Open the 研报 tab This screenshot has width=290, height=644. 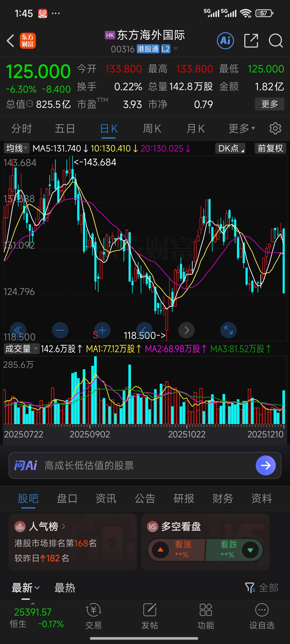(184, 498)
